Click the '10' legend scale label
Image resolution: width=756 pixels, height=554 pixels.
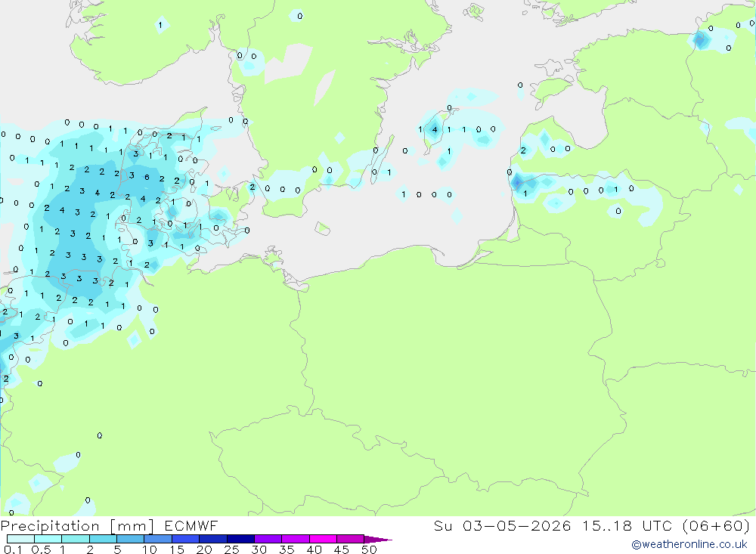150,549
